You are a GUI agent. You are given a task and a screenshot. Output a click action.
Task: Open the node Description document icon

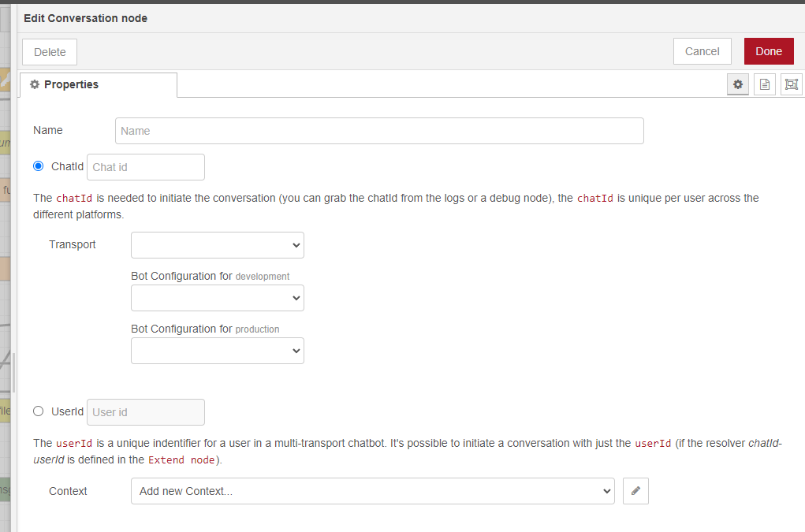[765, 84]
